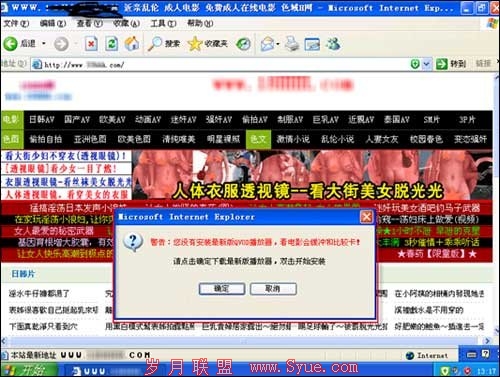Click the red system tray icon near clock
The width and height of the screenshot is (500, 377).
(x=467, y=370)
